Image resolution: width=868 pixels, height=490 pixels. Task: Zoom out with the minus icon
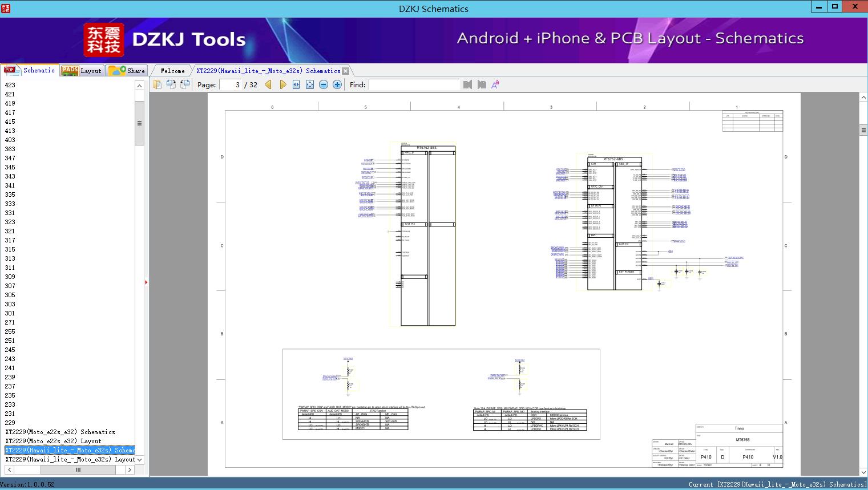pyautogui.click(x=324, y=84)
